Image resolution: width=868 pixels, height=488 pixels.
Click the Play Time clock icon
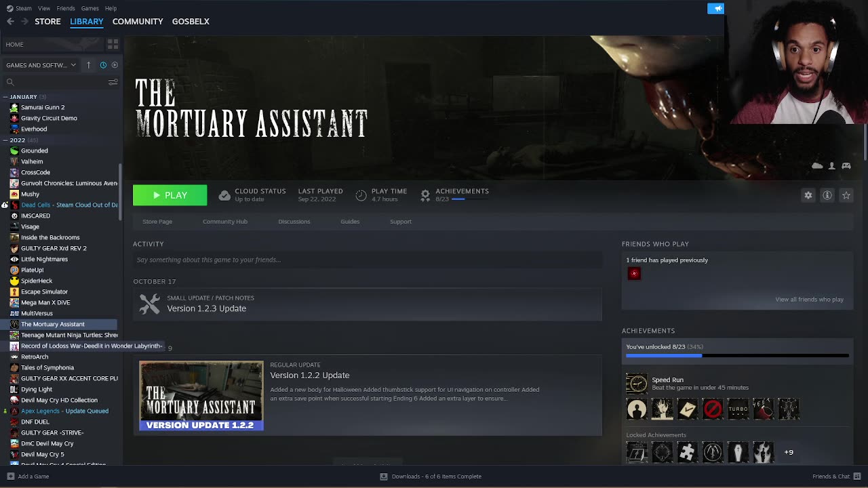(361, 195)
